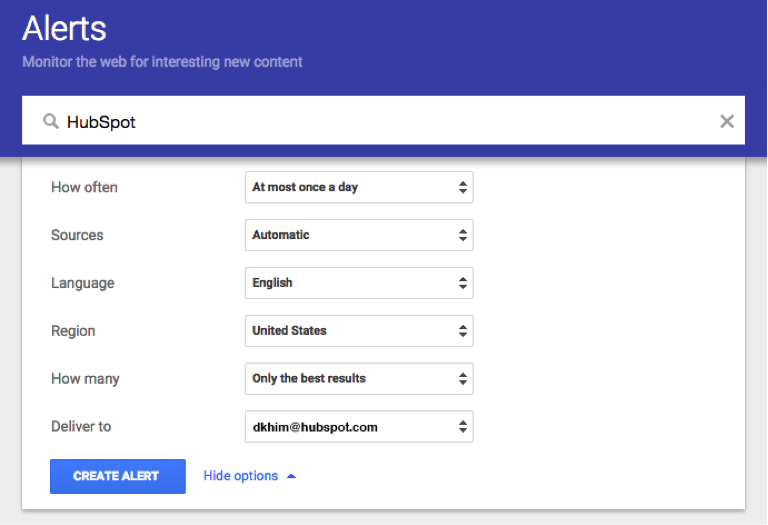Viewport: 768px width, 525px height.
Task: Open the 'United States' region dropdown
Action: click(x=350, y=331)
